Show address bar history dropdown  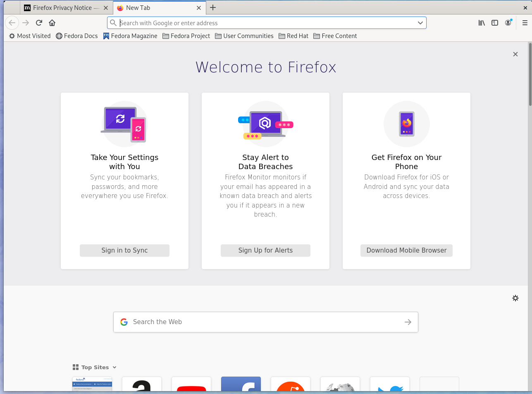coord(420,23)
